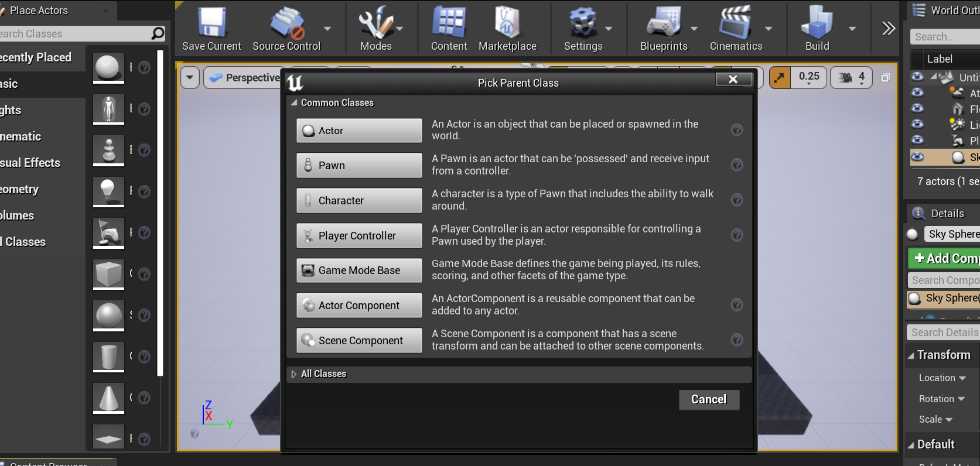Select the character mannequin icon in Place Actors
Viewport: 980px width, 466px height.
(108, 109)
